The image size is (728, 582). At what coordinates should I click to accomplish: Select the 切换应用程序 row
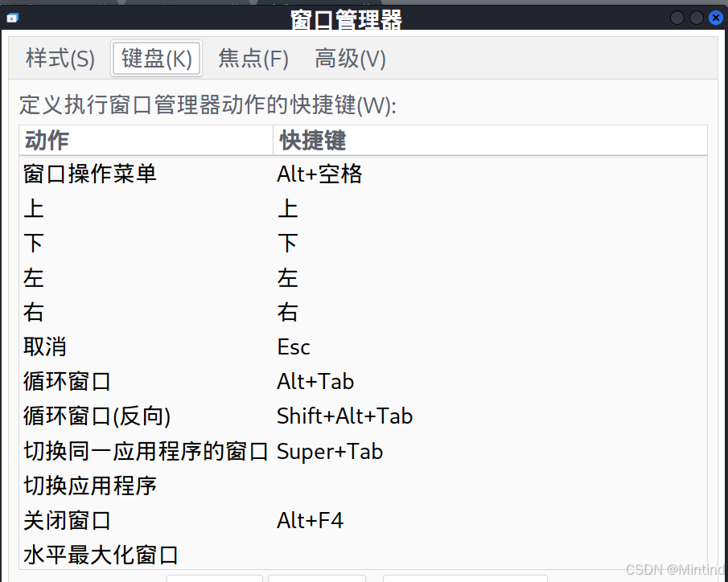tap(363, 486)
